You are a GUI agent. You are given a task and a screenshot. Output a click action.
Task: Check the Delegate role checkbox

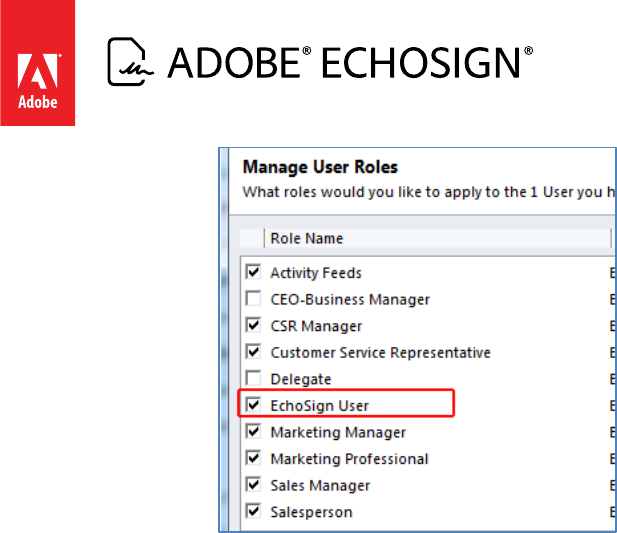pyautogui.click(x=253, y=379)
